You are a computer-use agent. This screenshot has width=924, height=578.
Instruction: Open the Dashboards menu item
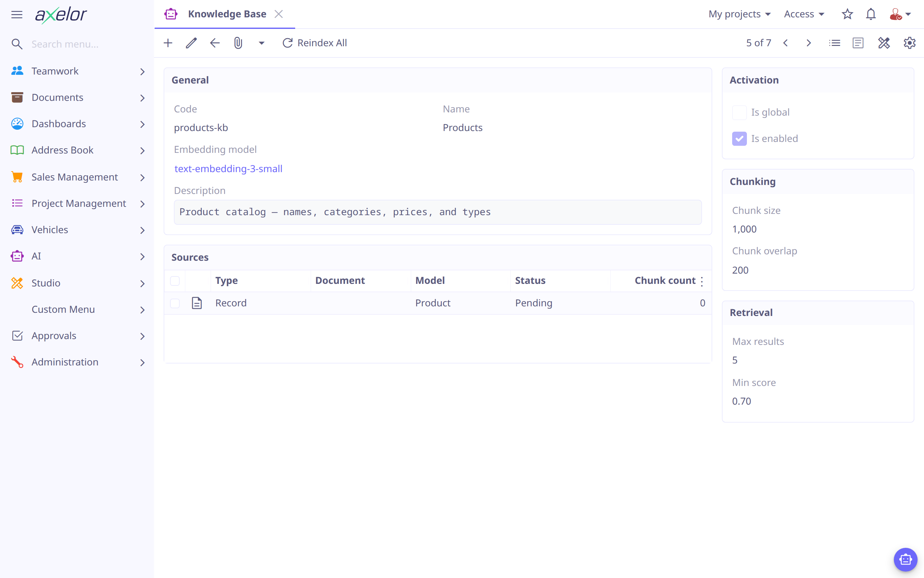coord(78,124)
